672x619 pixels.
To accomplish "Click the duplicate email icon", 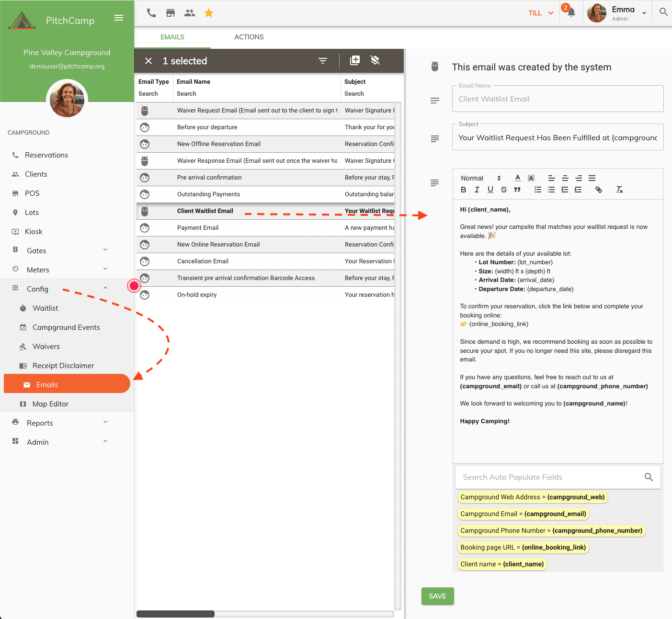I will click(355, 60).
